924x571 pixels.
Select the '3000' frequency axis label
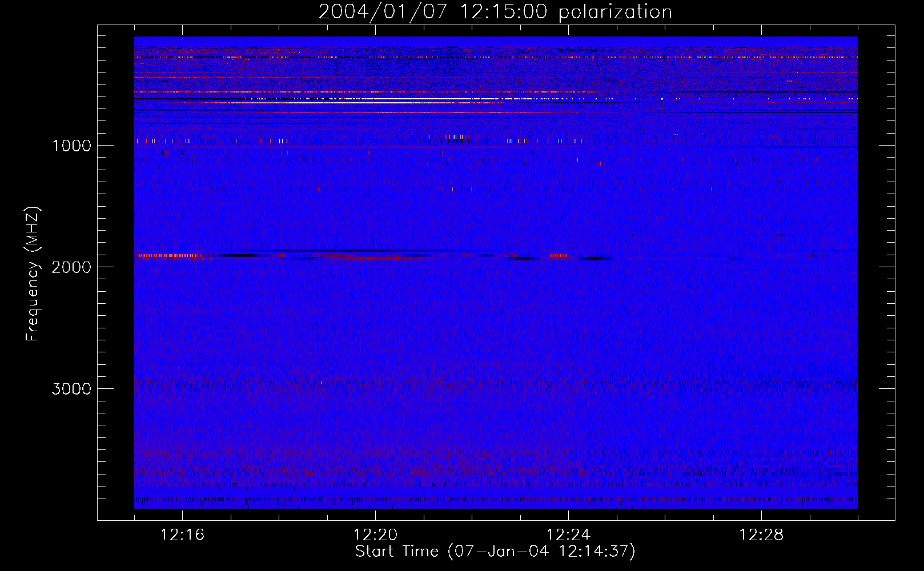click(x=71, y=389)
